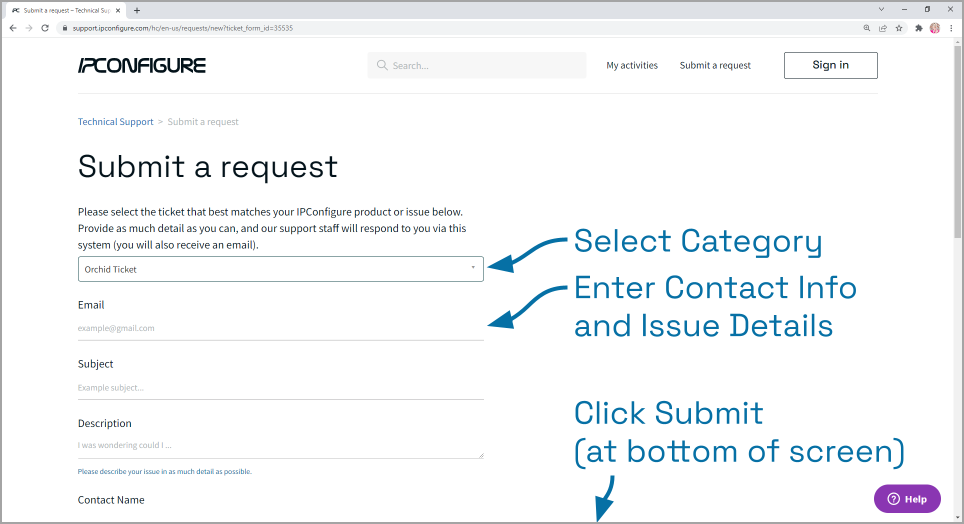
Task: Reload the page with the refresh icon
Action: click(45, 28)
